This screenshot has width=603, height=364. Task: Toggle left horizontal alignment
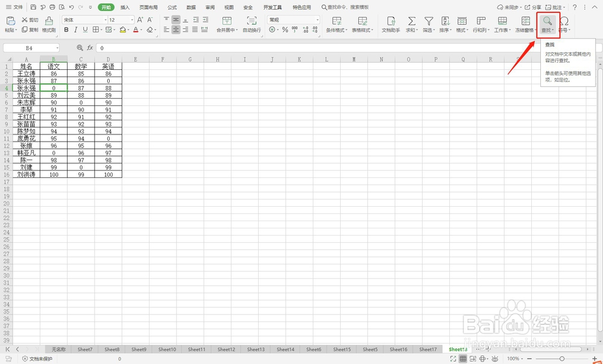(166, 30)
